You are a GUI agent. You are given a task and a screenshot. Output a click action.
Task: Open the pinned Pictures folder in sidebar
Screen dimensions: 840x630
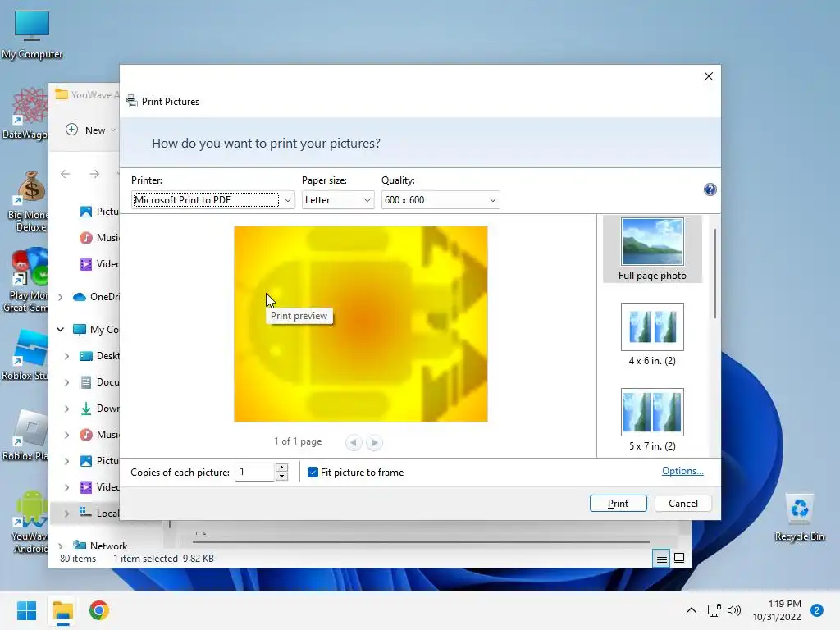[x=99, y=212]
